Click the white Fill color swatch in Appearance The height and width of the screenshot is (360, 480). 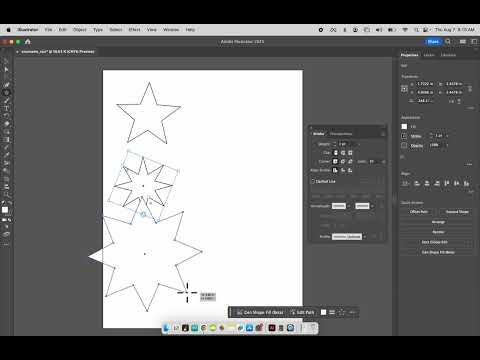404,126
